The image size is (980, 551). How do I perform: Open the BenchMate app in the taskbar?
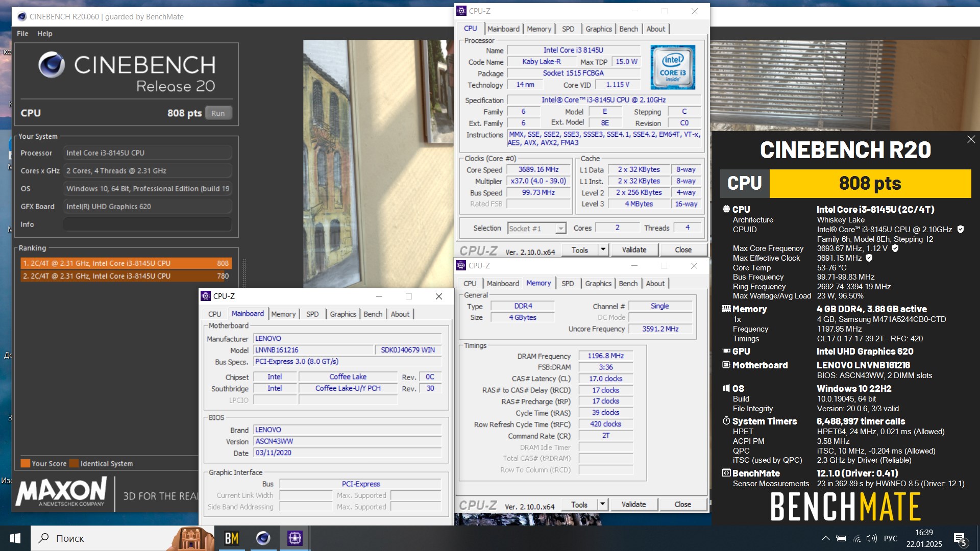[x=232, y=538]
